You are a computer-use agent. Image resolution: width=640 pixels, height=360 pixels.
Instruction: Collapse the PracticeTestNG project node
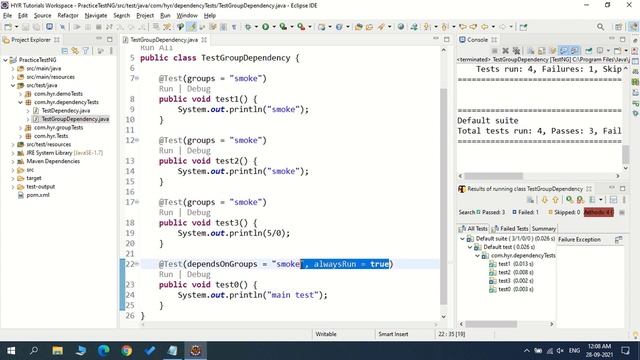(x=5, y=60)
